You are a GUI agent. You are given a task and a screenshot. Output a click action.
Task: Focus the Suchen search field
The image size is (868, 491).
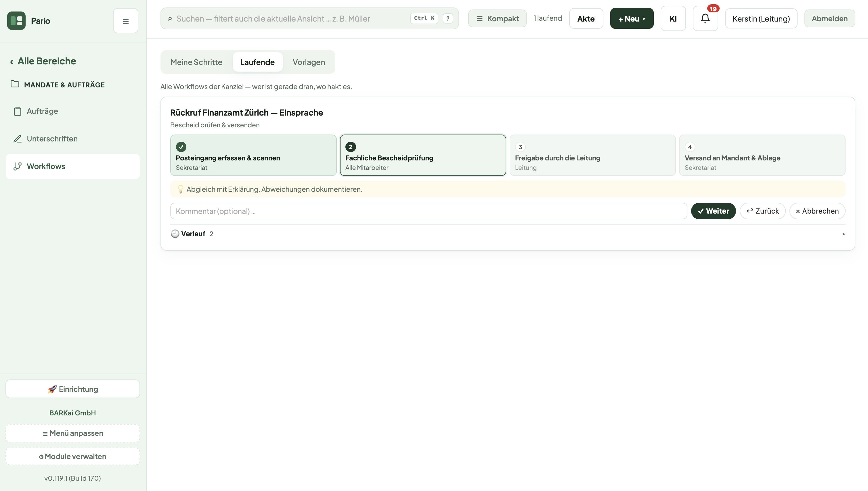pyautogui.click(x=309, y=19)
